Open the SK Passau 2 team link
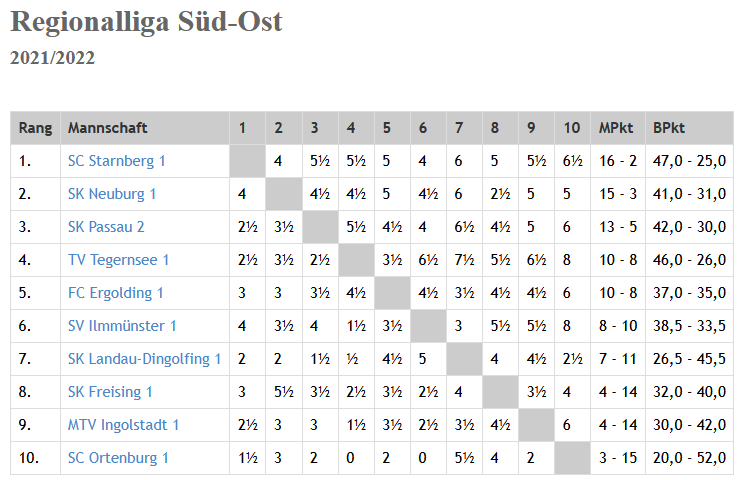This screenshot has height=480, width=743. [106, 227]
